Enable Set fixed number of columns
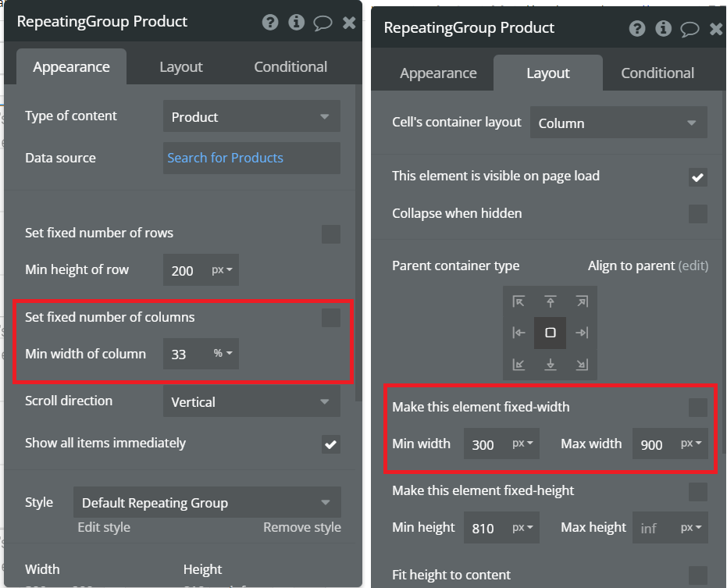The image size is (727, 588). tap(331, 318)
